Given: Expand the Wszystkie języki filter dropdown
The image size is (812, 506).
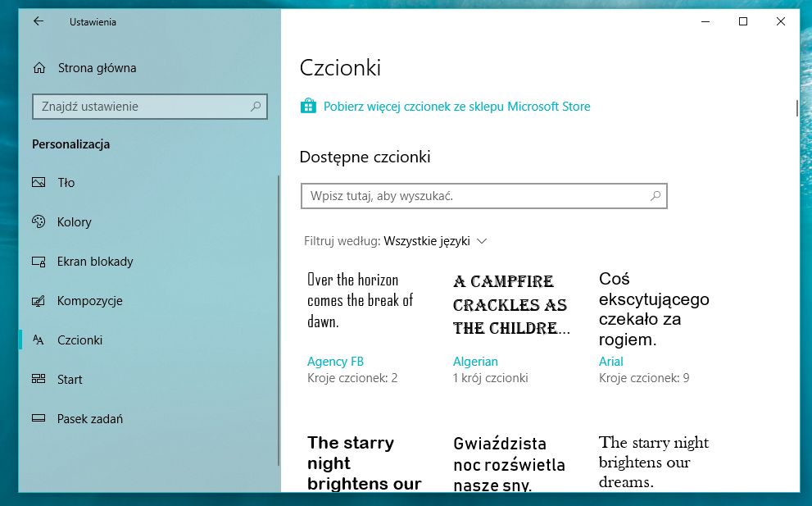Looking at the screenshot, I should [435, 241].
